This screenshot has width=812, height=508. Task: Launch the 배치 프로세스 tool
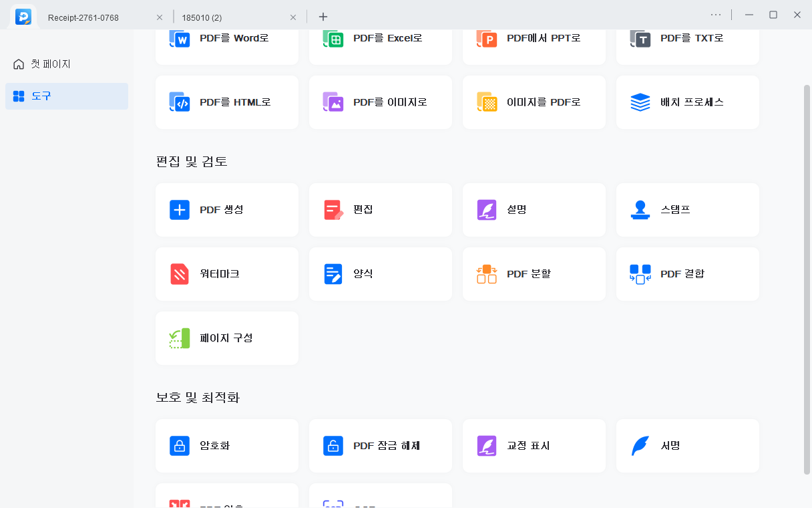tap(688, 102)
